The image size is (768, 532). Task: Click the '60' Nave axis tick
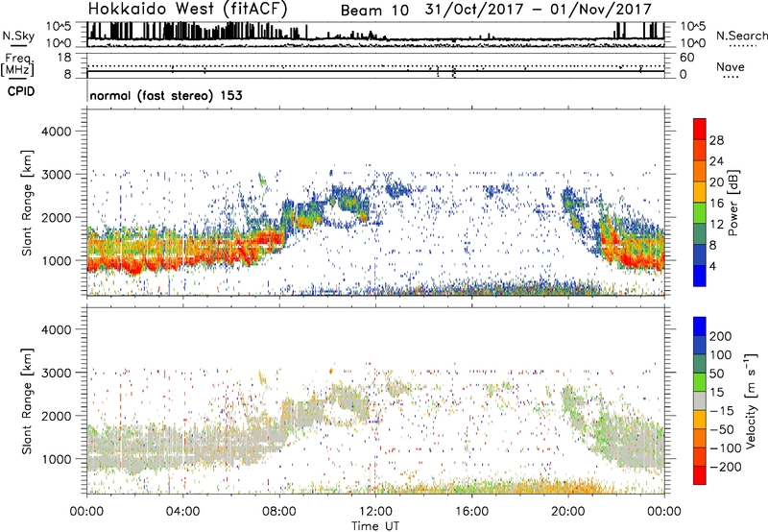pyautogui.click(x=687, y=58)
